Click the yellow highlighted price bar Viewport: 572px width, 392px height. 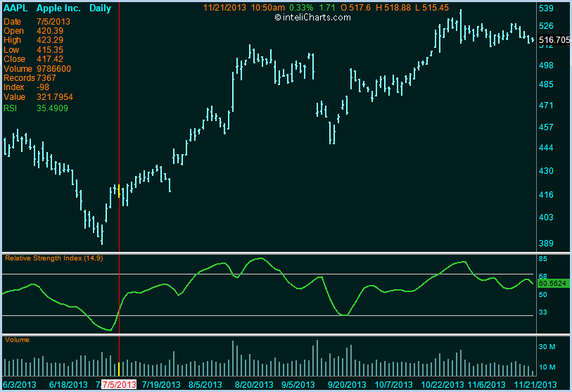coord(119,191)
